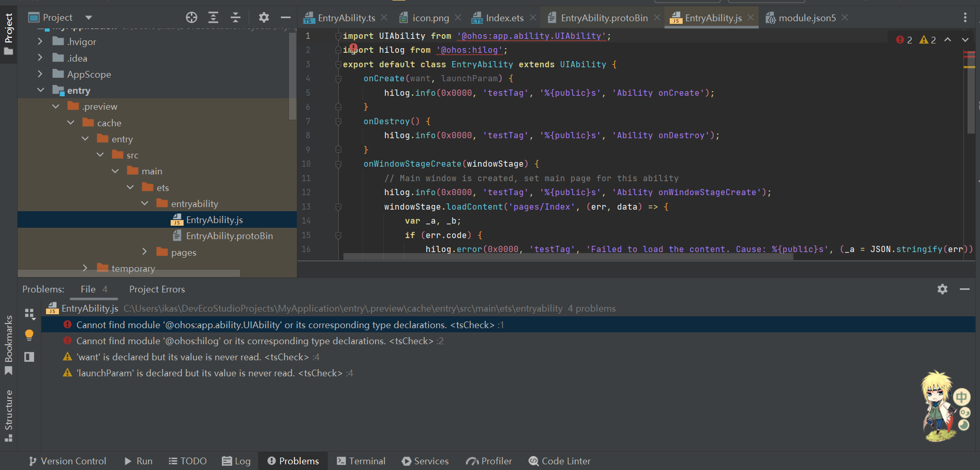Expand the temporary folder
980x470 pixels.
pyautogui.click(x=85, y=268)
